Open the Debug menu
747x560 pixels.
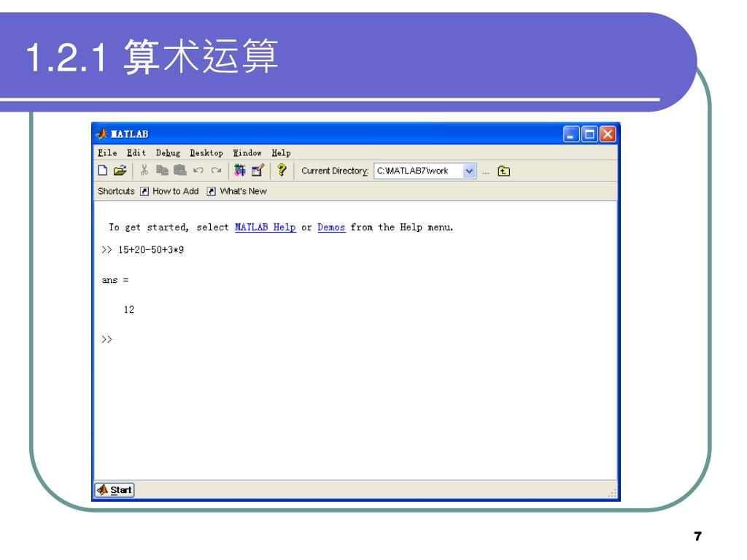pos(169,153)
